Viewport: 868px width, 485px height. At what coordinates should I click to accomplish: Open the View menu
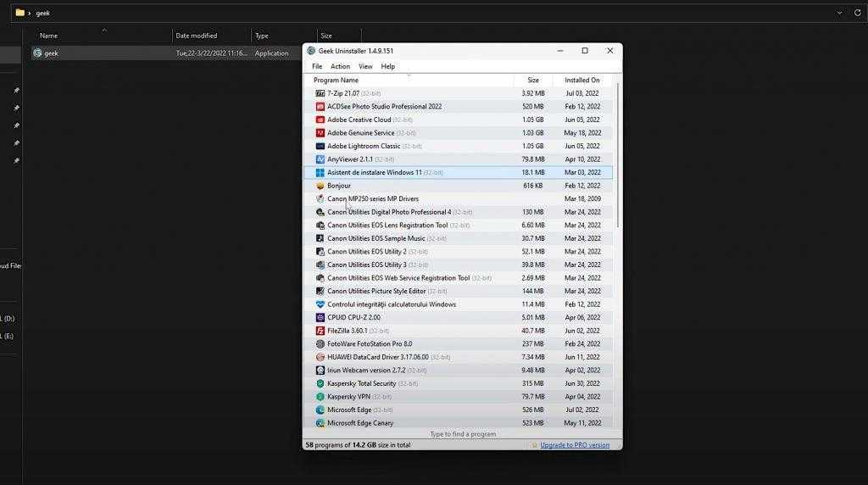[x=365, y=66]
